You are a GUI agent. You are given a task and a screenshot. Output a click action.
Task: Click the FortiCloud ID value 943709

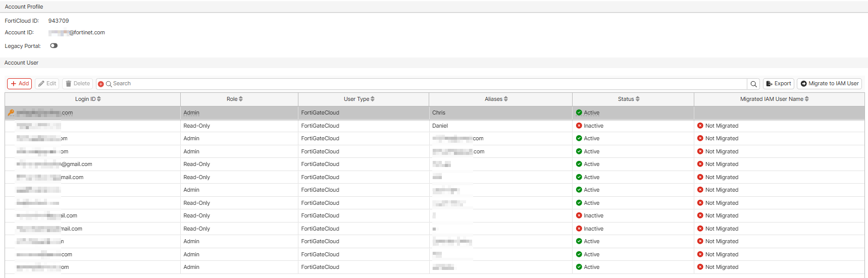point(59,21)
